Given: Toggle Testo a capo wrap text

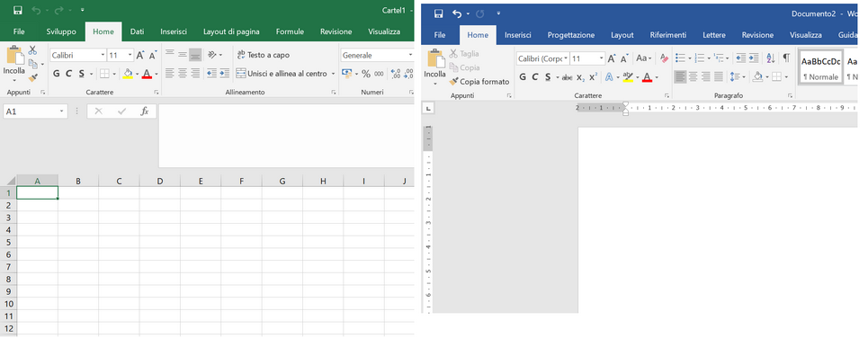Looking at the screenshot, I should click(x=263, y=55).
